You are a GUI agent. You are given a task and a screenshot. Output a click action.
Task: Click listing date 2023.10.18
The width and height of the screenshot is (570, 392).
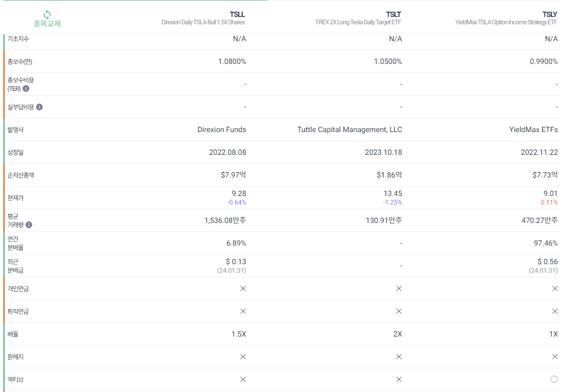[384, 152]
